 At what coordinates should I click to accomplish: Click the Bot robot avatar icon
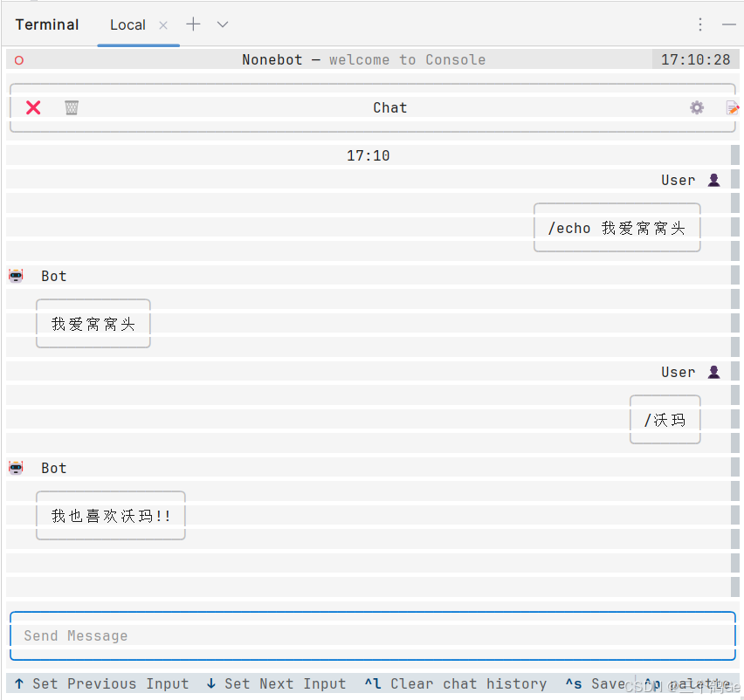pyautogui.click(x=16, y=276)
